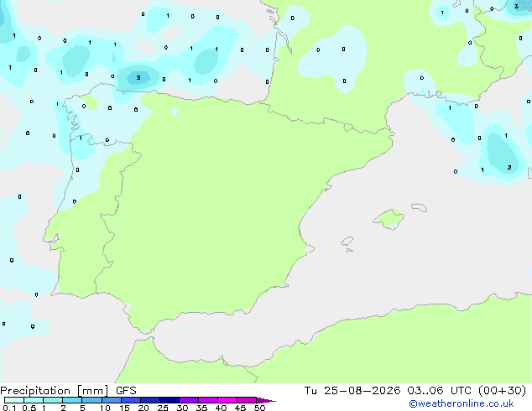
Task: Click the legend label '45'
Action: [x=241, y=408]
